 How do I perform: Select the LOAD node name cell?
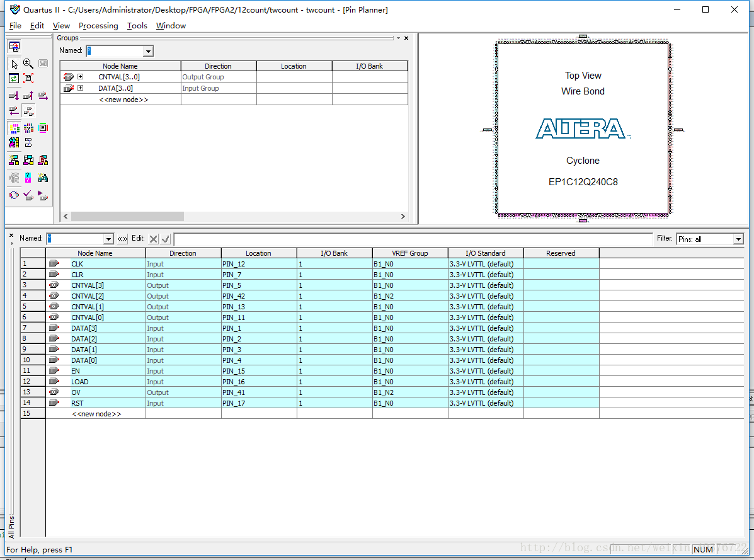tap(96, 382)
